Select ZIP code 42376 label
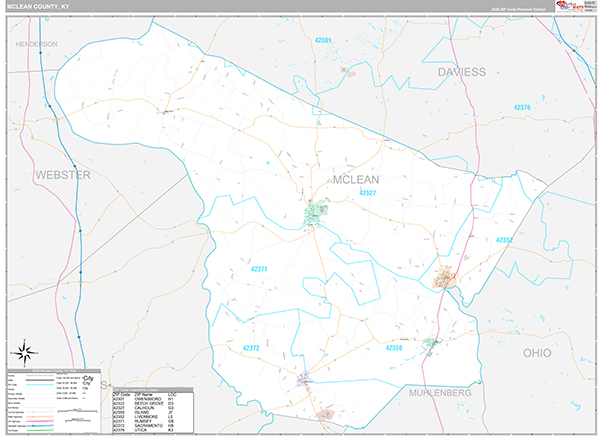The width and height of the screenshot is (600, 436). click(521, 107)
